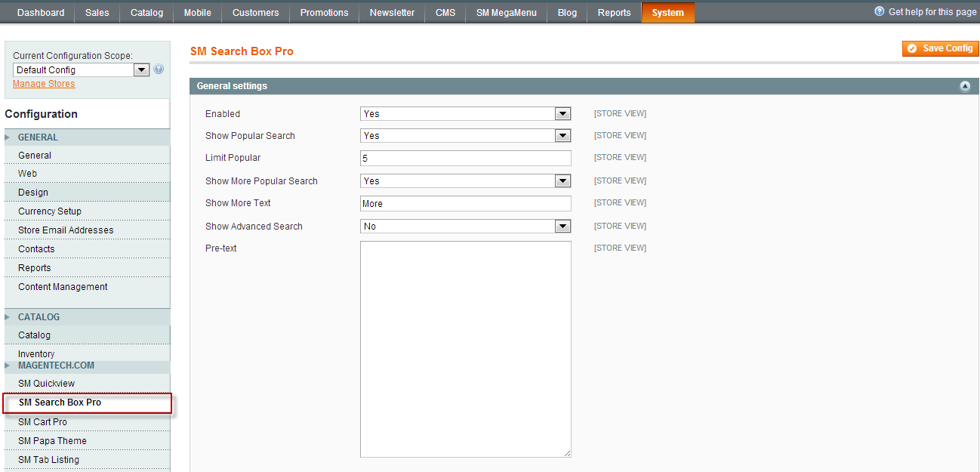Image resolution: width=980 pixels, height=472 pixels.
Task: Open Inventory configuration tab
Action: [x=87, y=353]
